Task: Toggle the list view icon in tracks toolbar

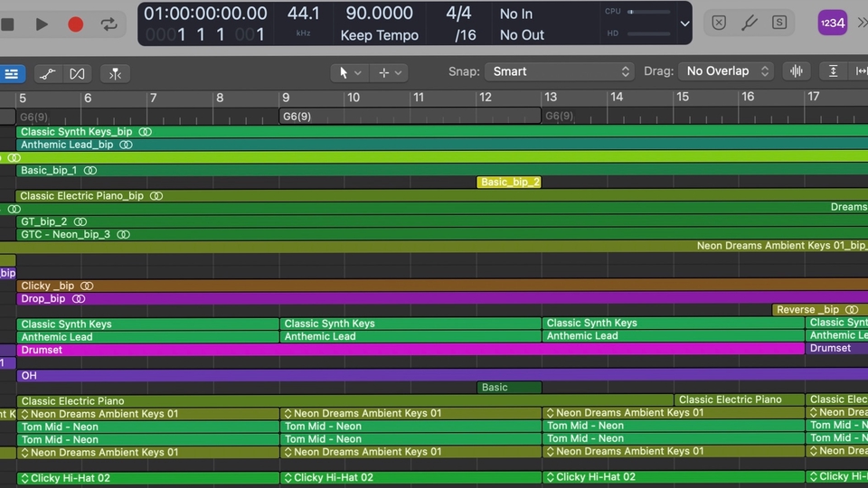Action: pyautogui.click(x=12, y=73)
